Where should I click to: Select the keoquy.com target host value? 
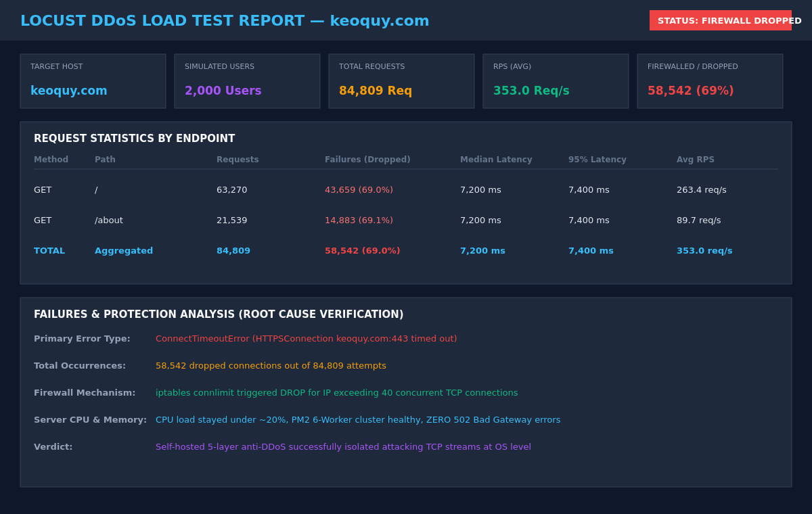coord(69,91)
